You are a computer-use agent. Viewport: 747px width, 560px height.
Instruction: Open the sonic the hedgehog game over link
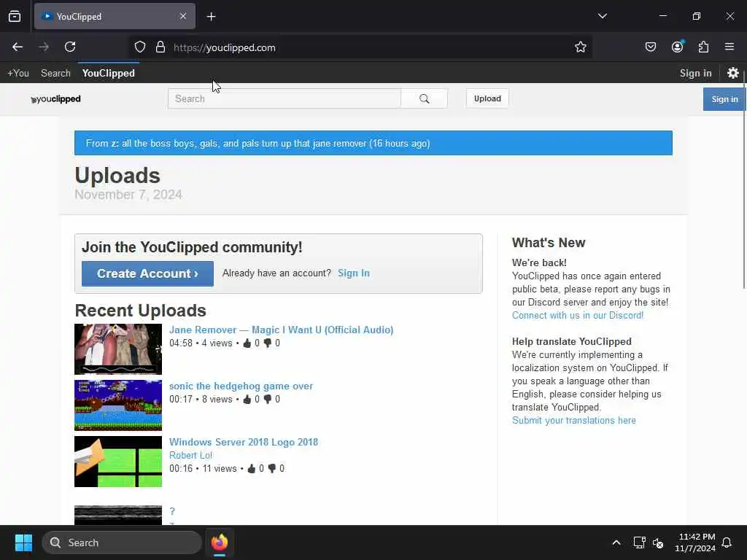click(x=241, y=386)
